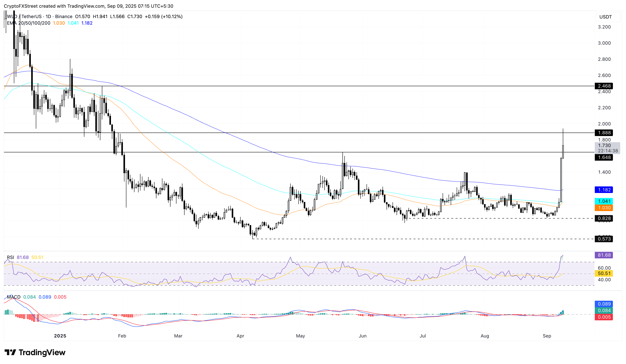
Task: Click the yellow 50.51 RSI average tag
Action: [x=604, y=273]
